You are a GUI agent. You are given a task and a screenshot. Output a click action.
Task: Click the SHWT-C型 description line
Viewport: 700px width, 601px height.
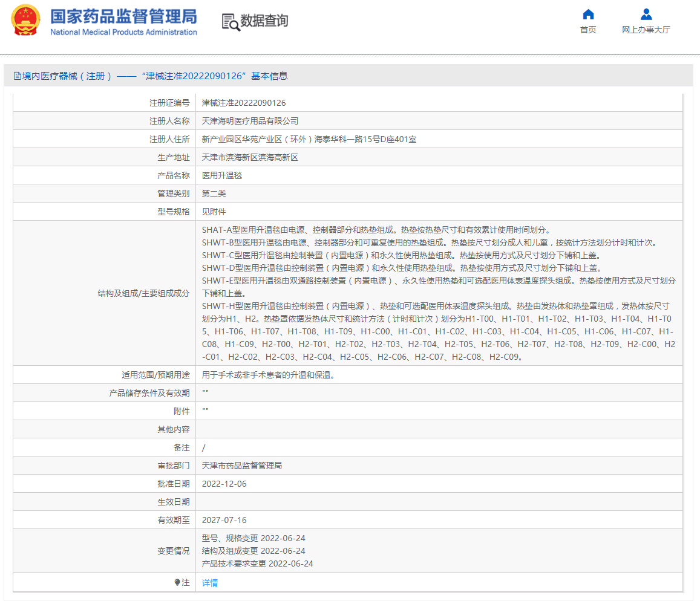coord(403,255)
